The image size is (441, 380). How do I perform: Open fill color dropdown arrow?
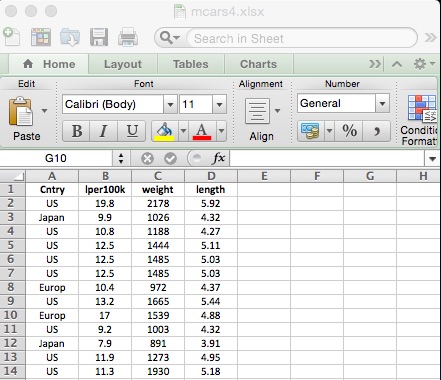(183, 131)
